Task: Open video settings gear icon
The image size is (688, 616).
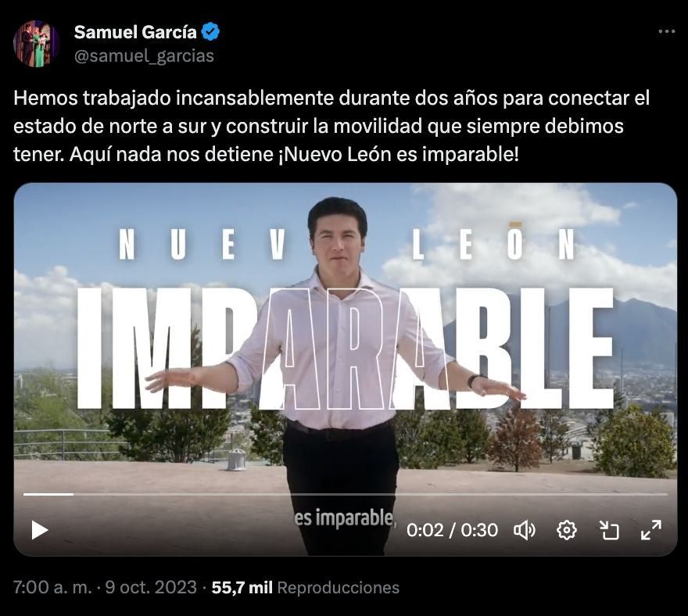Action: 567,531
